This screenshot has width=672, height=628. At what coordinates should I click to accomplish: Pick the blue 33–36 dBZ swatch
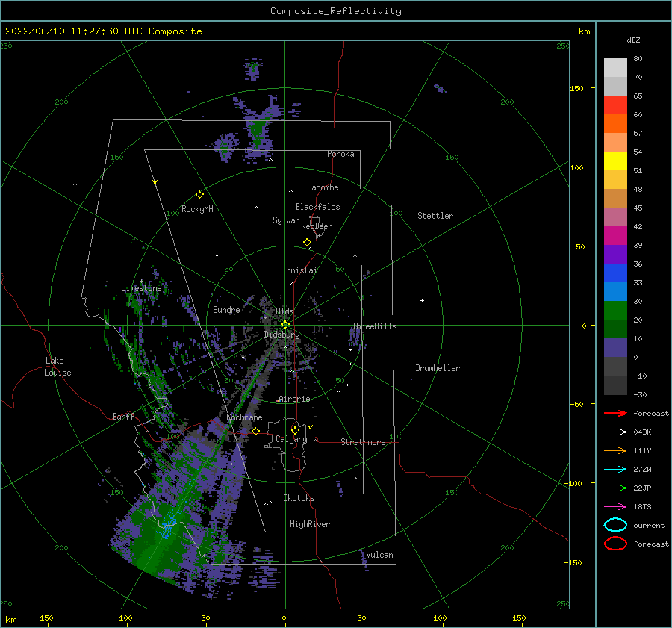(x=615, y=273)
